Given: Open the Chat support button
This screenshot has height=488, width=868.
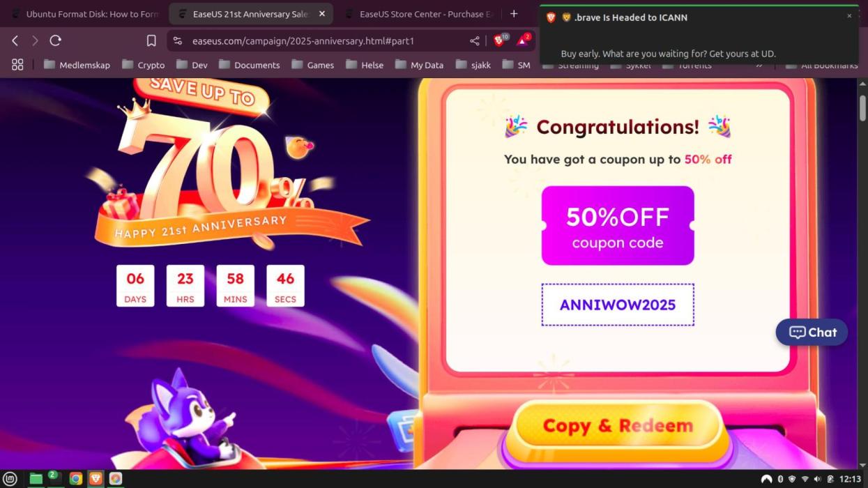Looking at the screenshot, I should pyautogui.click(x=812, y=333).
